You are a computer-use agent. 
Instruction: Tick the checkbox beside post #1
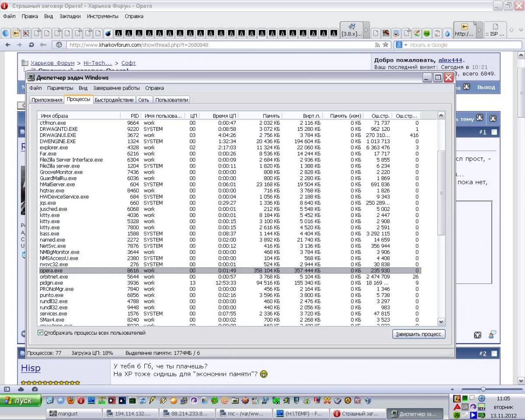pos(494,132)
